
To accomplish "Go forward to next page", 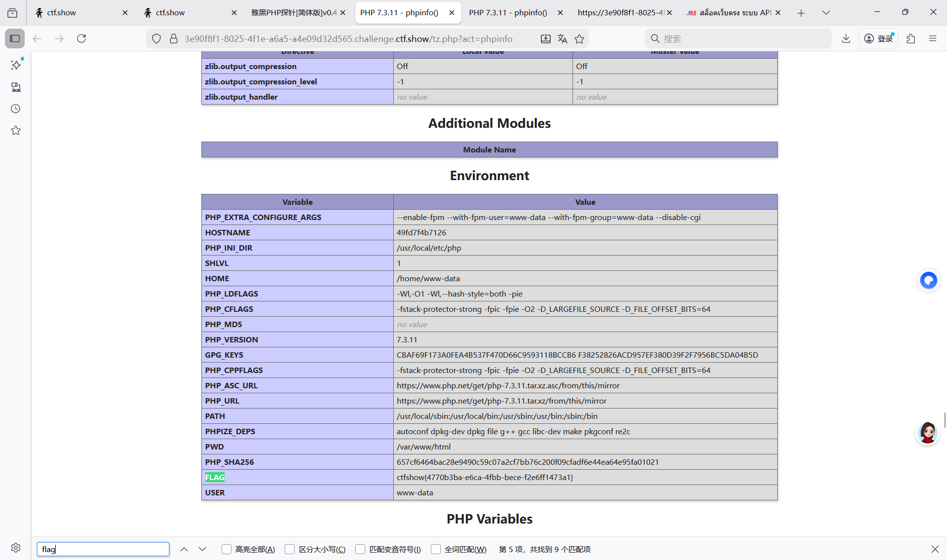I will [59, 38].
